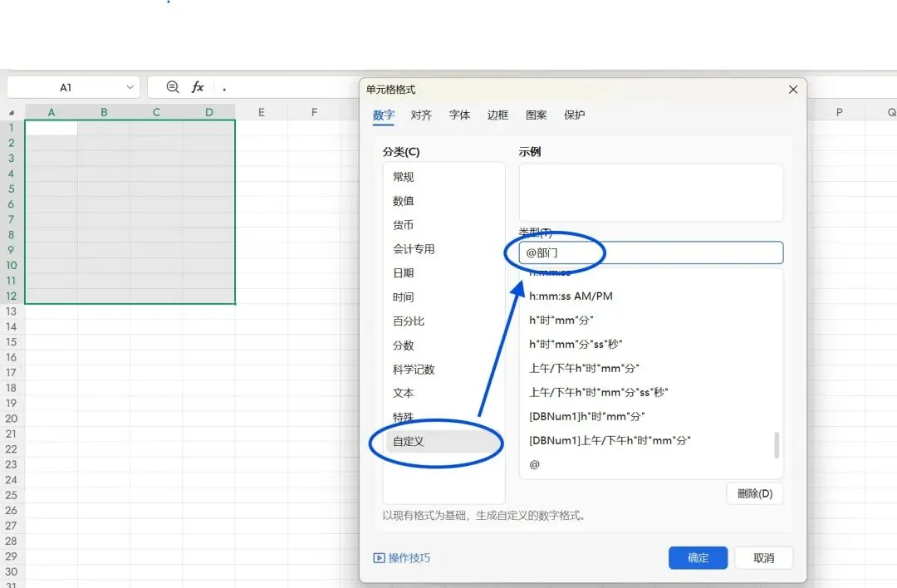The image size is (897, 588).
Task: Click the A1 name box field
Action: pos(66,87)
